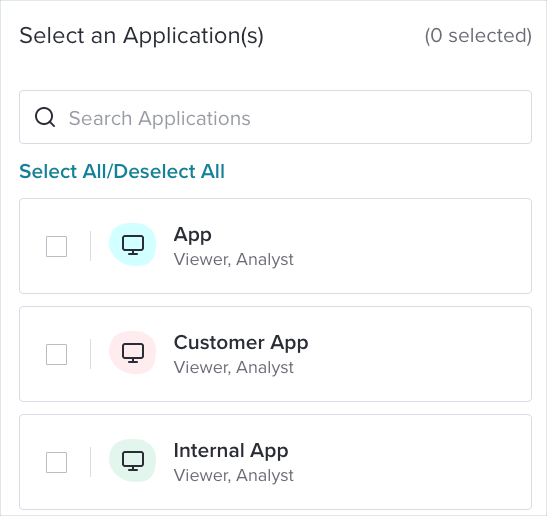Click the pink monitor icon for Customer App
Image resolution: width=547 pixels, height=516 pixels.
133,352
